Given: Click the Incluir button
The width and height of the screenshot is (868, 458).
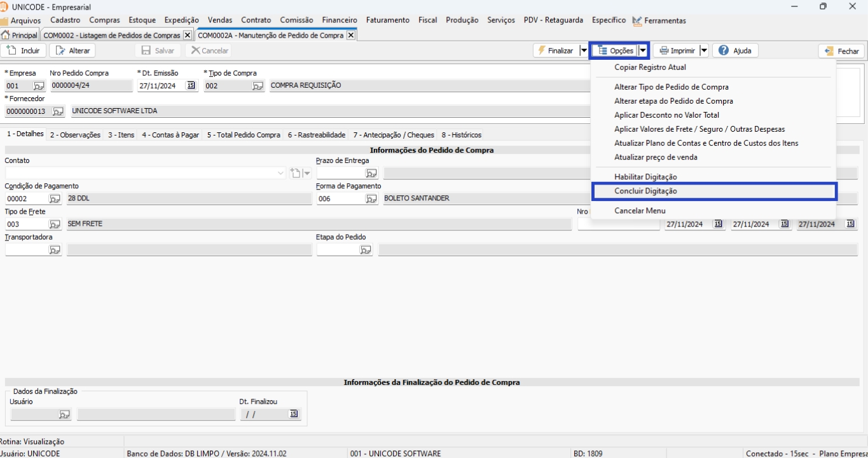Looking at the screenshot, I should 24,51.
